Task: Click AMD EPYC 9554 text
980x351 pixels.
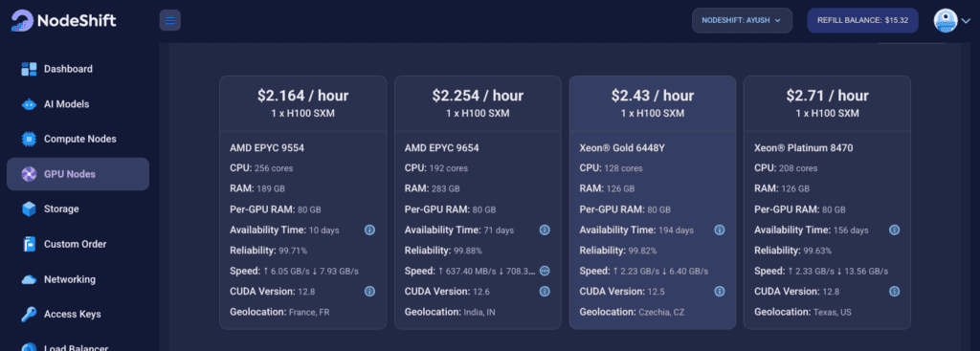Action: pos(267,148)
